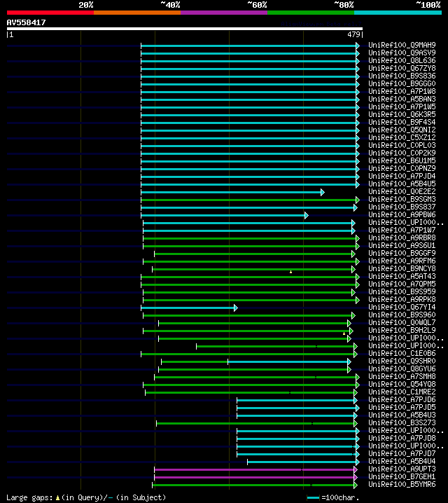Click the A9UPT3 purple alignment bar
Screen dimensions: 448x503
pyautogui.click(x=254, y=469)
